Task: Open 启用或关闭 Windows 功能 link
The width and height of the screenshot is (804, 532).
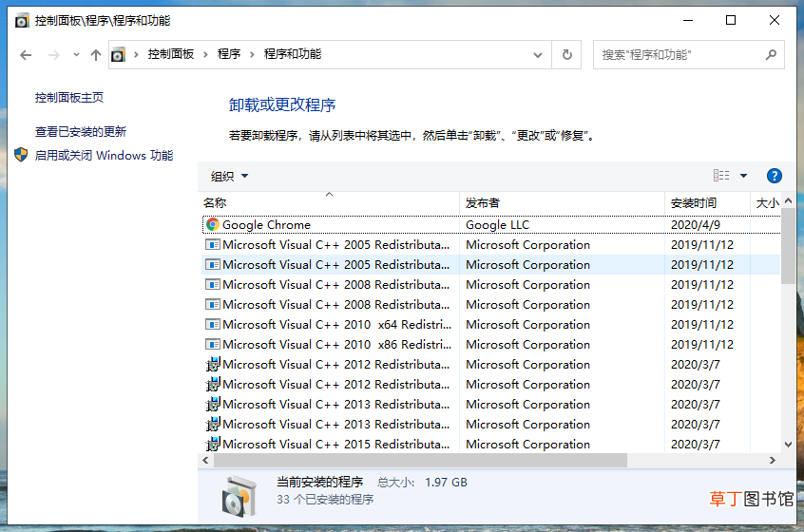Action: [105, 155]
